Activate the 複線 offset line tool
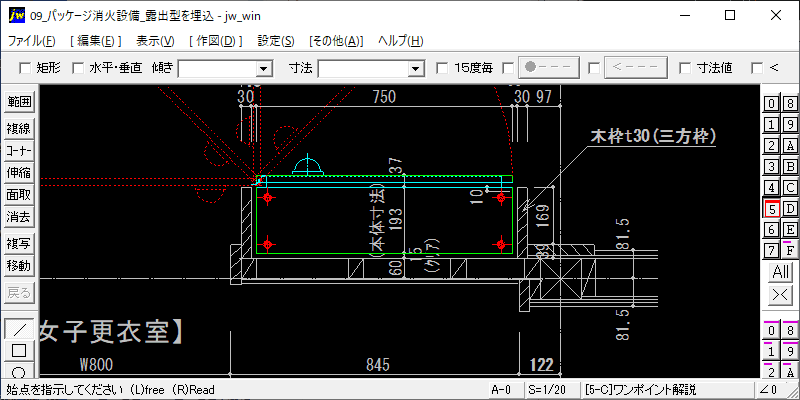Viewport: 800px width, 400px height. 19,128
